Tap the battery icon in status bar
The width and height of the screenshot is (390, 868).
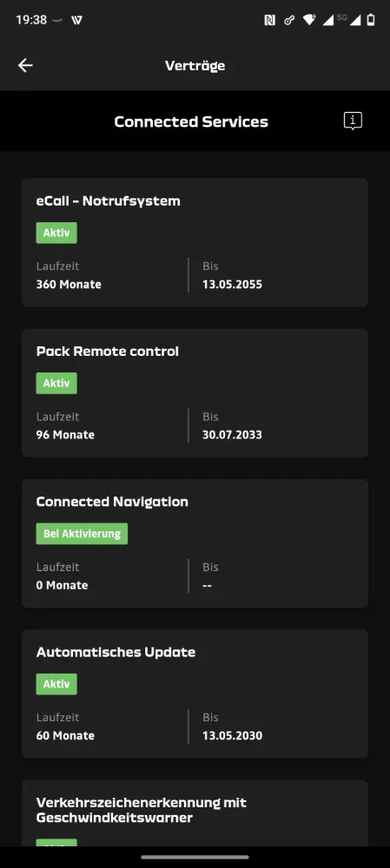pos(371,21)
